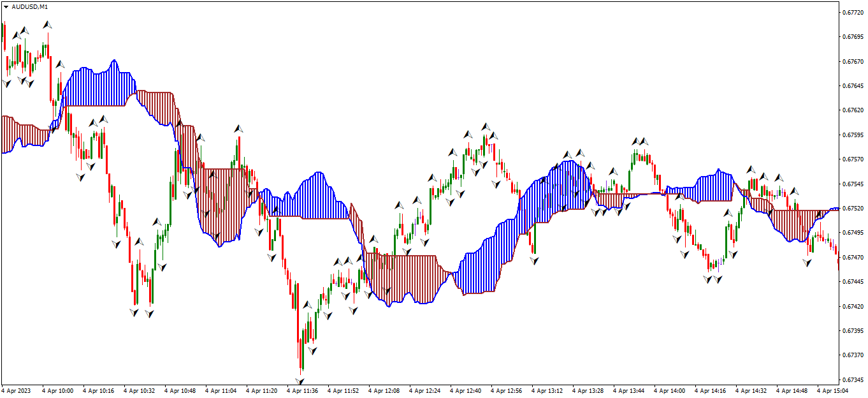Click the 4 Apr 10:48 time label
Viewport: 868px width, 398px height.
(x=180, y=390)
